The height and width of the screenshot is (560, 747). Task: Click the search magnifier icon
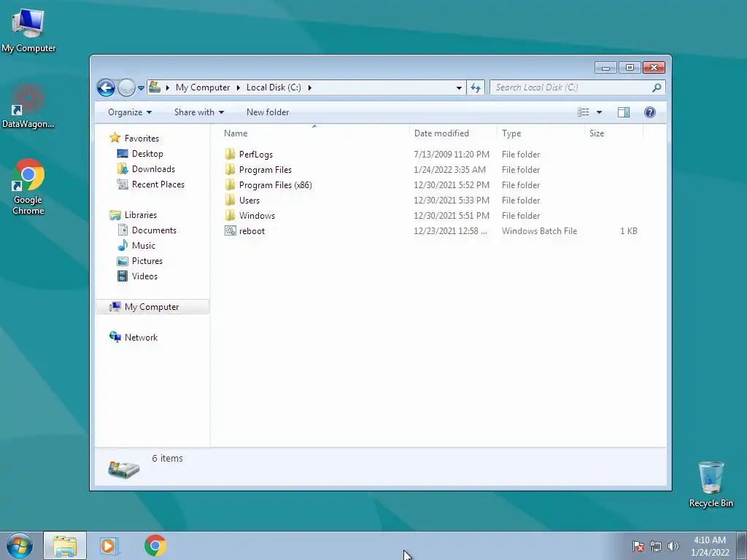pos(657,87)
